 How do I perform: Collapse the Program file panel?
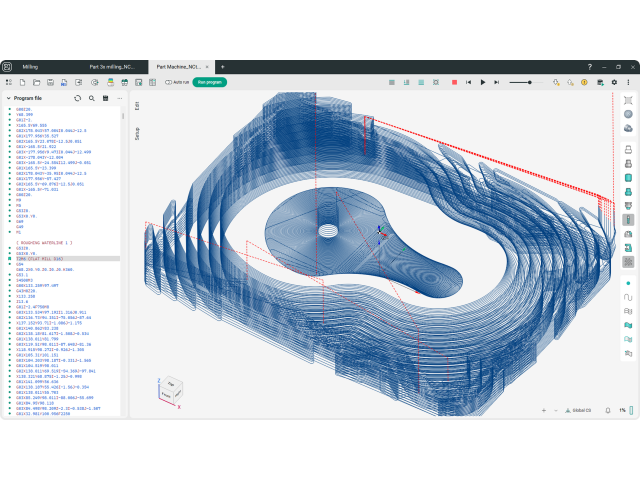[x=6, y=99]
